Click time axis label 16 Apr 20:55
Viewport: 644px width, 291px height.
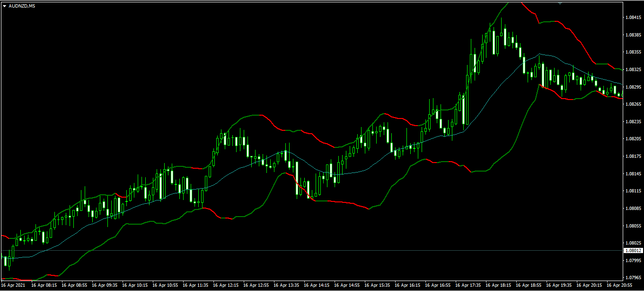click(619, 286)
